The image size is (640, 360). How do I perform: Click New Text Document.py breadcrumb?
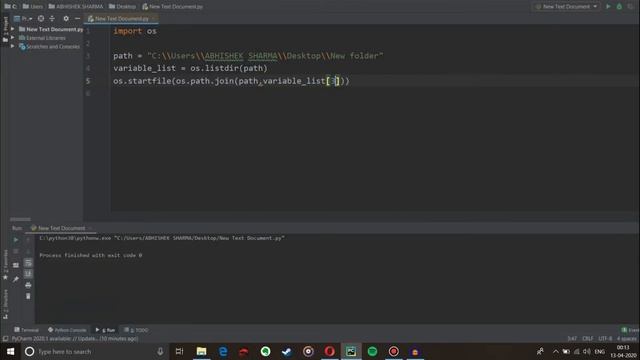coord(172,7)
